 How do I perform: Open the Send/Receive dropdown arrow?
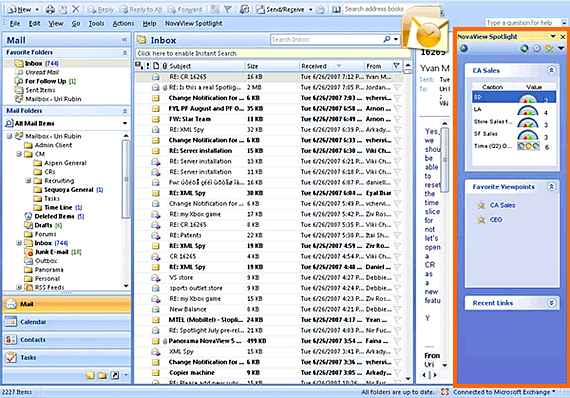[310, 10]
